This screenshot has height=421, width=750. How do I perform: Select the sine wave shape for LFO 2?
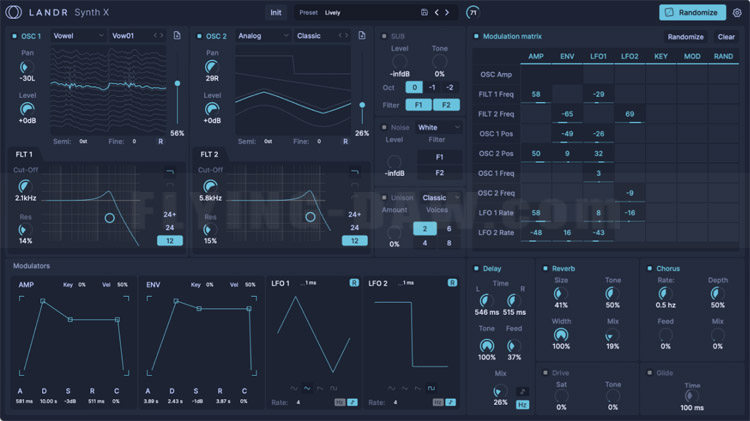point(391,388)
